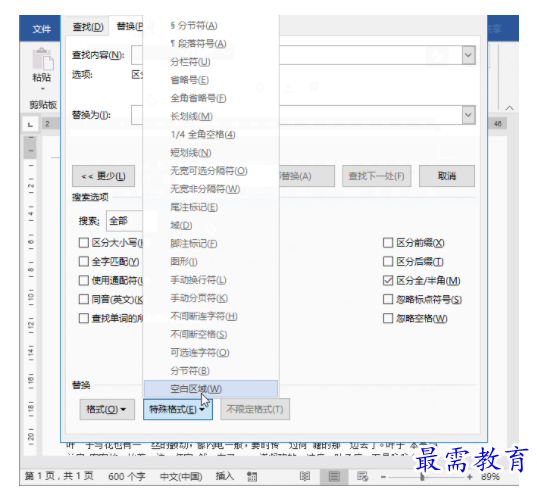Select 无宽可选分隔符(O) menu item
This screenshot has height=491, width=537.
(211, 171)
